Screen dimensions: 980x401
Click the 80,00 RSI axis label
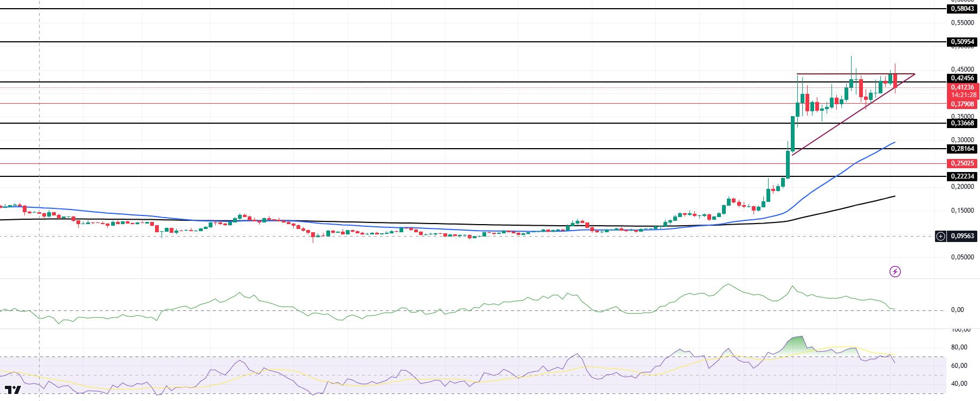click(x=959, y=347)
